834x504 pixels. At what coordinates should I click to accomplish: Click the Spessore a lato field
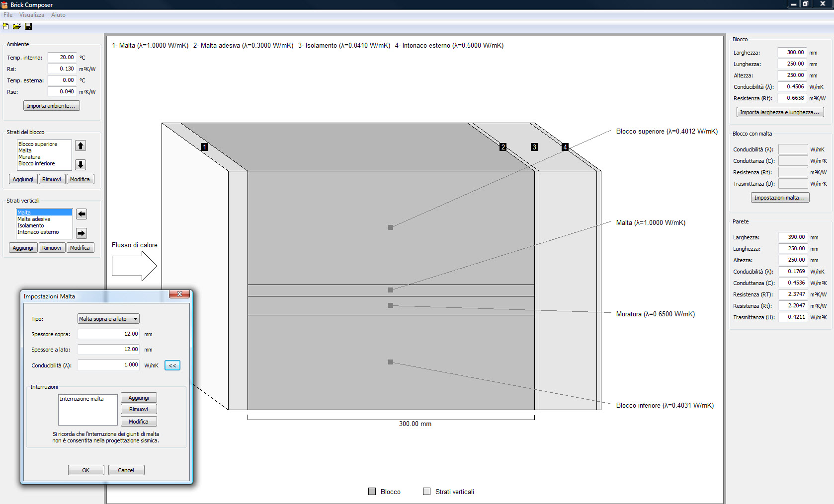(108, 350)
